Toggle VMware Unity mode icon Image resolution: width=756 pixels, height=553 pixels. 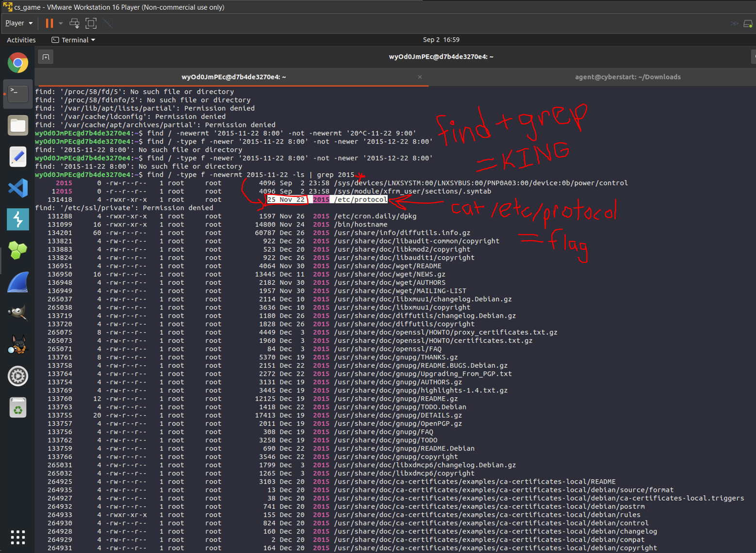click(108, 23)
